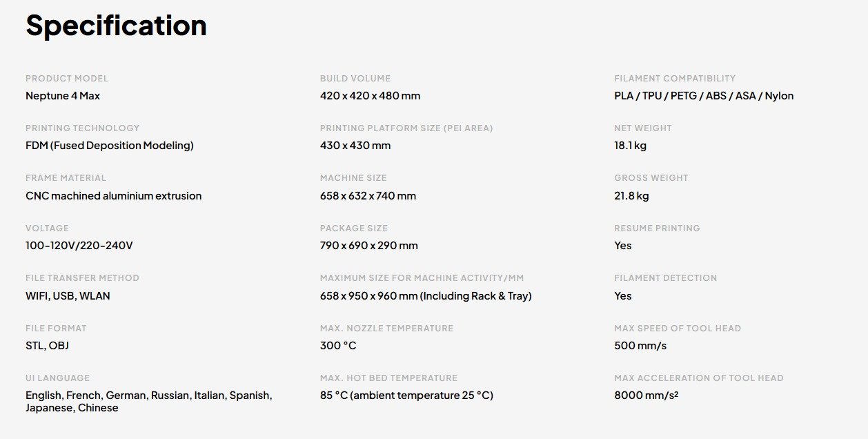
Task: Select the FDM (Fused Deposition Modeling) text
Action: (109, 146)
